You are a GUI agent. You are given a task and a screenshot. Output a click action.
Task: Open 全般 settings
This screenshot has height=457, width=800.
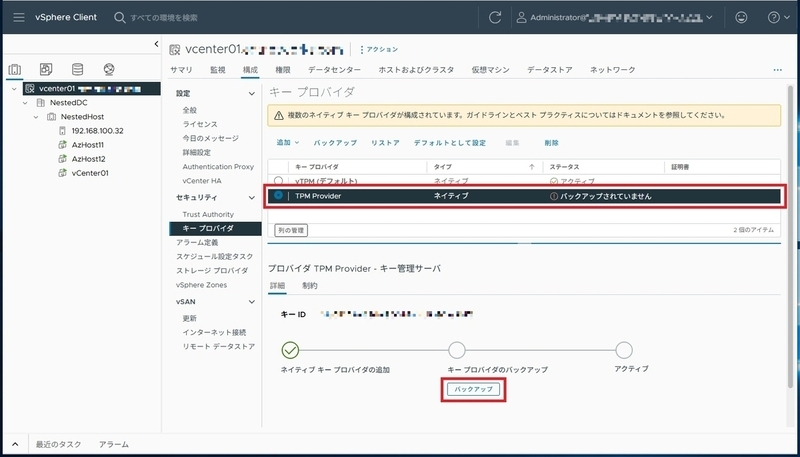190,110
